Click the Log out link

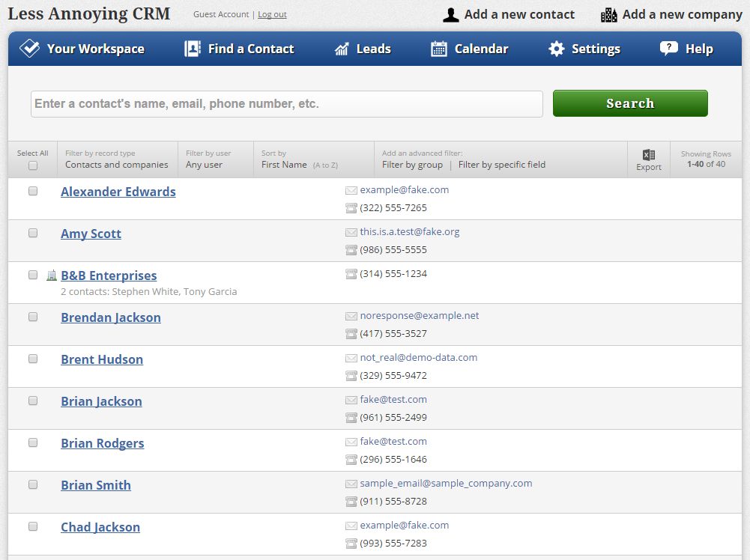[272, 14]
